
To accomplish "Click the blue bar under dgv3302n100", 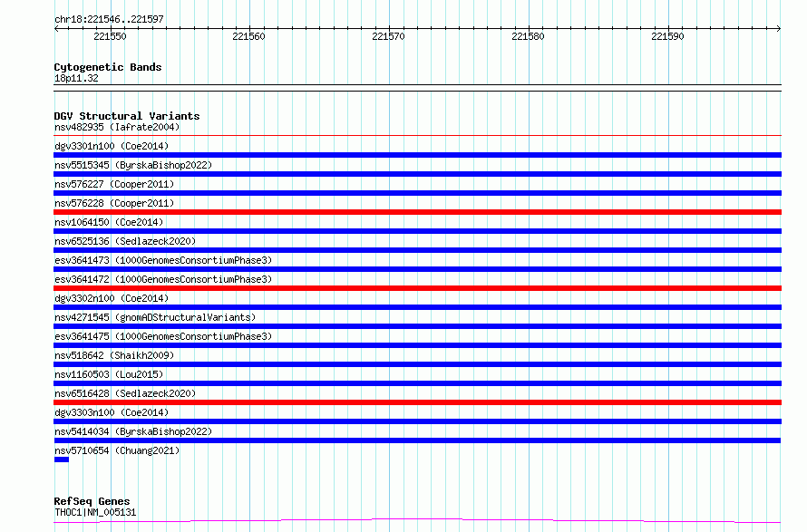I will [417, 307].
